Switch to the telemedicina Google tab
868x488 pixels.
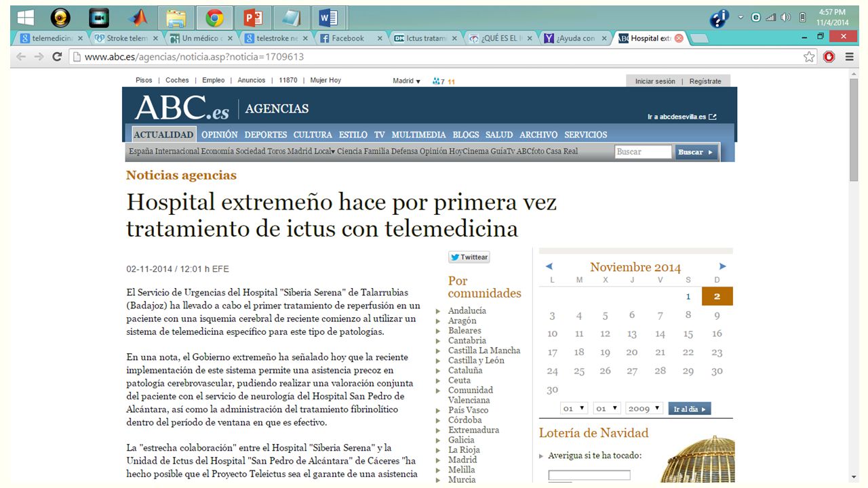[x=52, y=39]
